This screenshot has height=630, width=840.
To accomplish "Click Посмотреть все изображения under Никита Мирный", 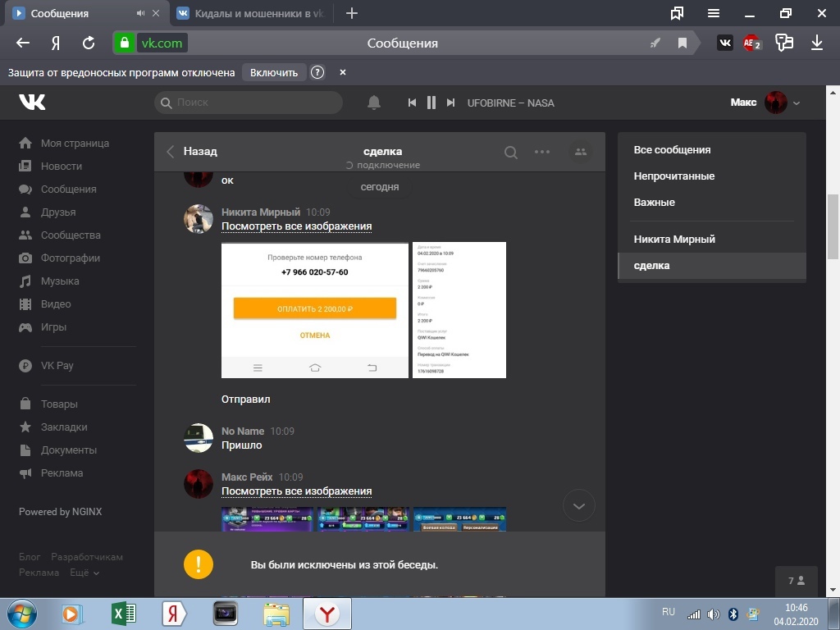I will pos(296,226).
